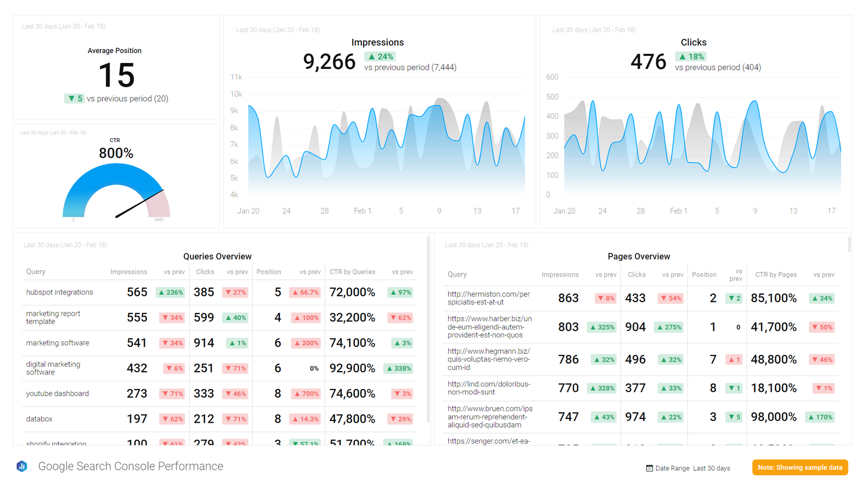The image size is (868, 484).
Task: Click the green 24% Impressions change badge
Action: (x=380, y=56)
